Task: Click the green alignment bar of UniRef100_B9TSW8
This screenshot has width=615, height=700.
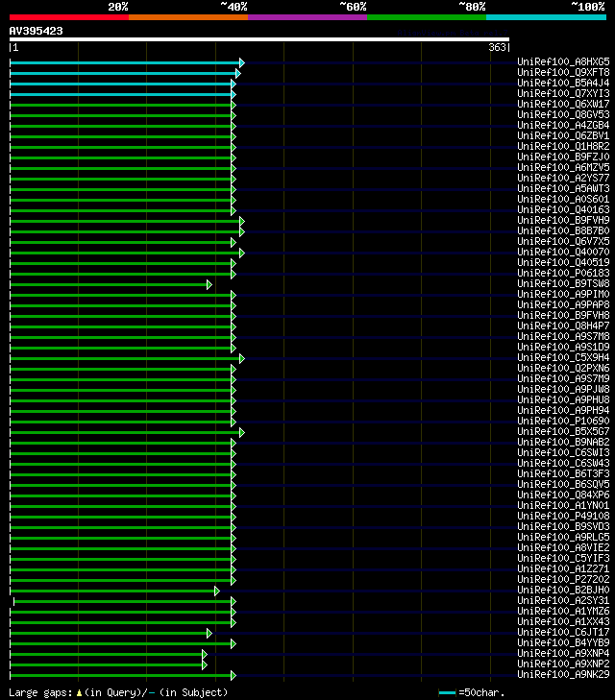Action: (x=109, y=285)
